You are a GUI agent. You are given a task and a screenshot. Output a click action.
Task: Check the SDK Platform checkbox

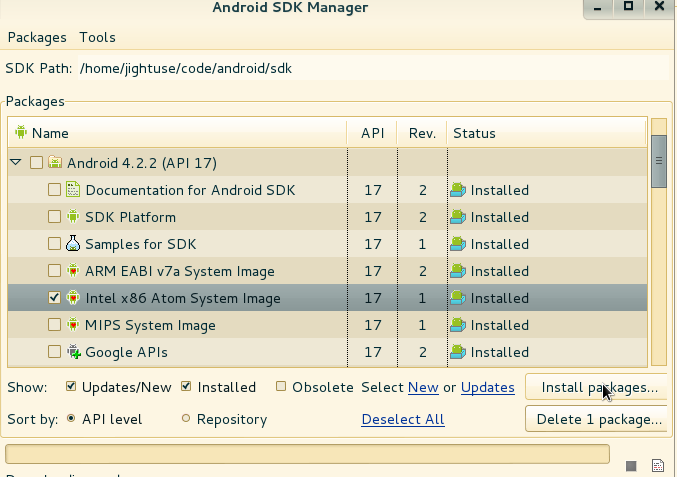[x=54, y=217]
